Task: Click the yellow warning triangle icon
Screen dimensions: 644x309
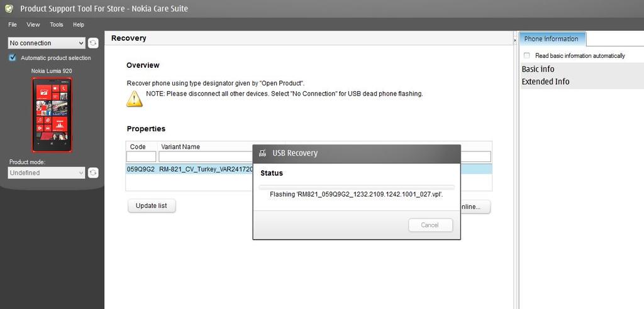Action: tap(135, 99)
